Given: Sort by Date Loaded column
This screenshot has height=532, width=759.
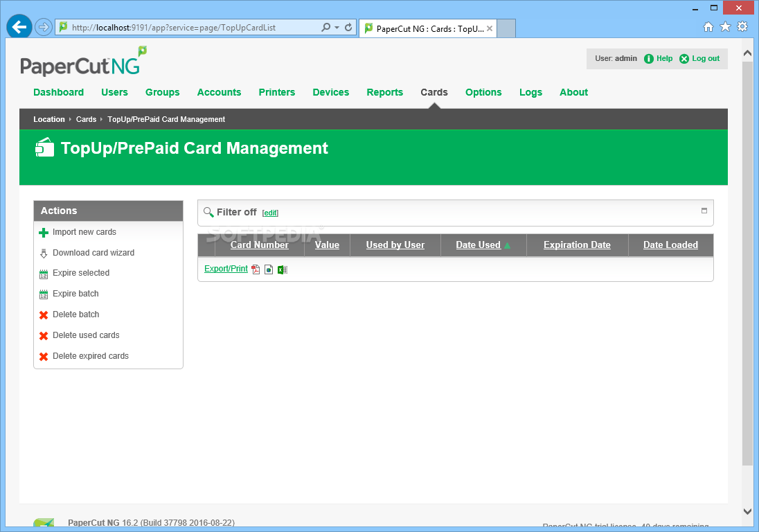Looking at the screenshot, I should [670, 245].
